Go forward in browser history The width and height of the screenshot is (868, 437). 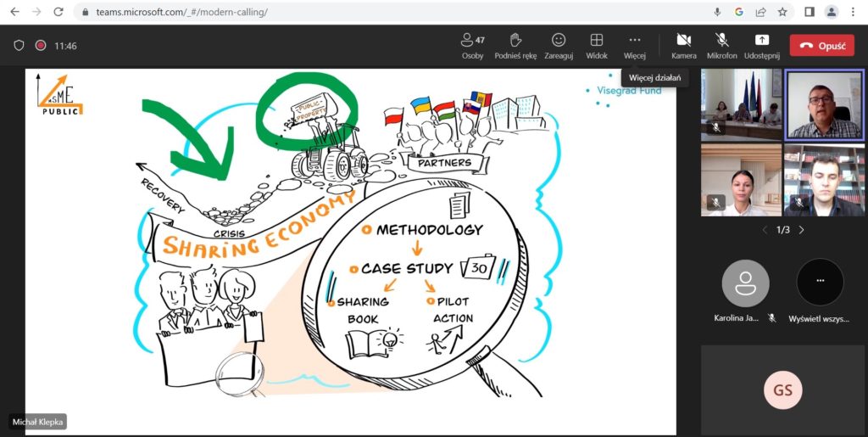[36, 12]
